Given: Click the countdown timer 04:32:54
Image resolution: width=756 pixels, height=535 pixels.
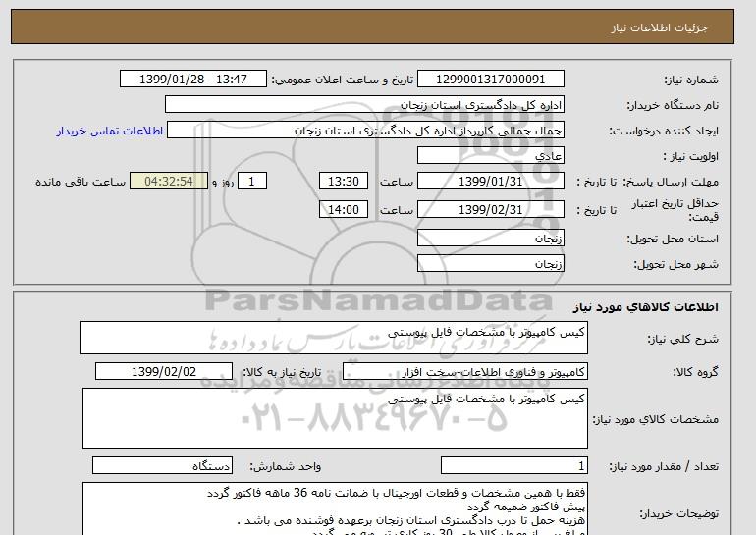Looking at the screenshot, I should [x=169, y=182].
